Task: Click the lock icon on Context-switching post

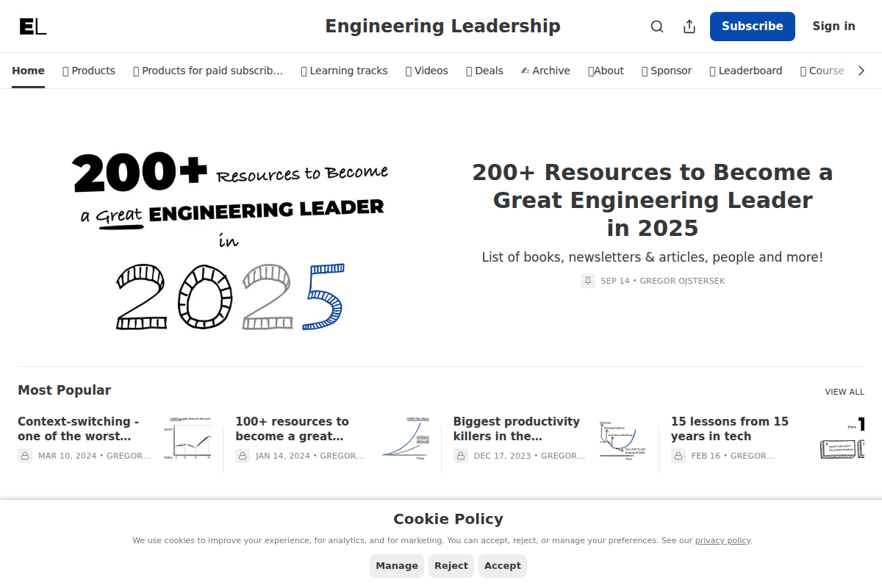Action: pos(25,456)
